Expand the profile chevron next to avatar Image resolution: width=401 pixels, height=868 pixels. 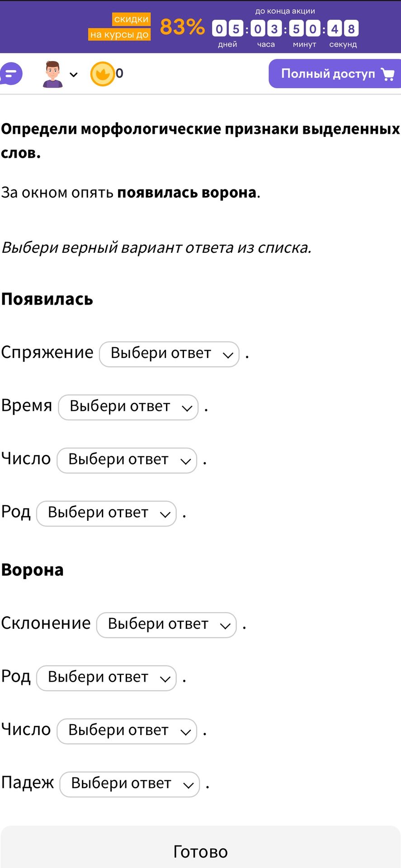[74, 75]
